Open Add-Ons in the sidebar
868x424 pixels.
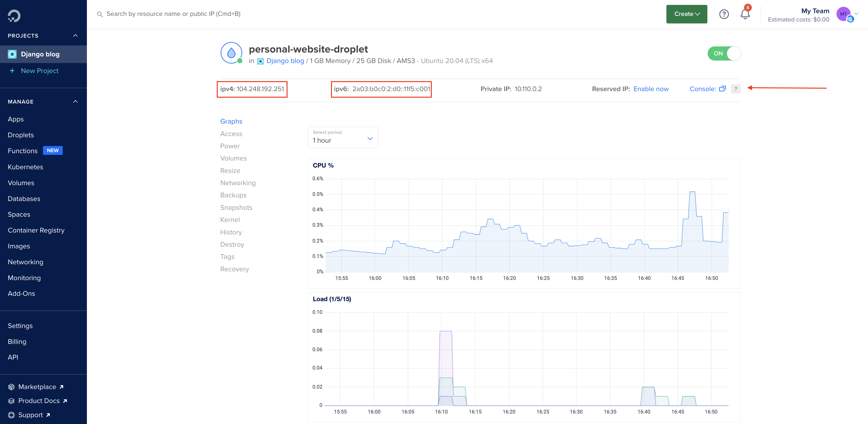(x=21, y=294)
